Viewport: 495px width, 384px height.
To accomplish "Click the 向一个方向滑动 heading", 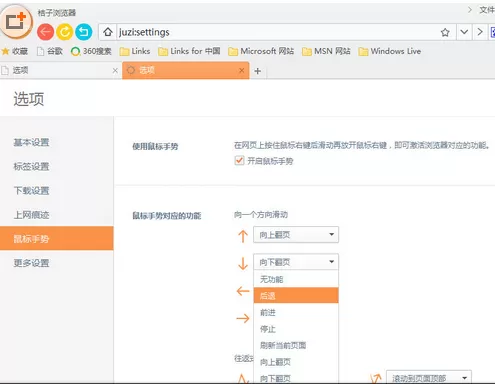I will [261, 215].
